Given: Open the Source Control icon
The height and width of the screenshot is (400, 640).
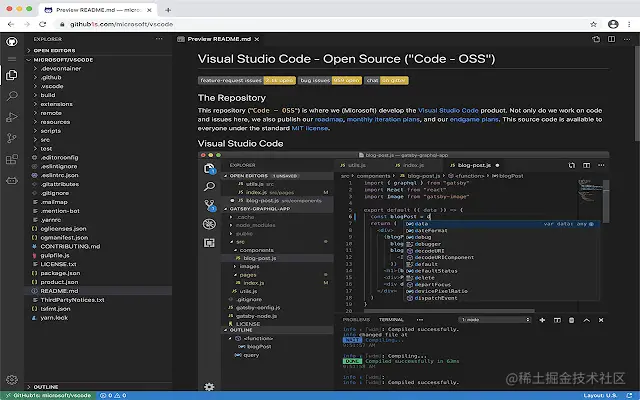Looking at the screenshot, I should (12, 138).
